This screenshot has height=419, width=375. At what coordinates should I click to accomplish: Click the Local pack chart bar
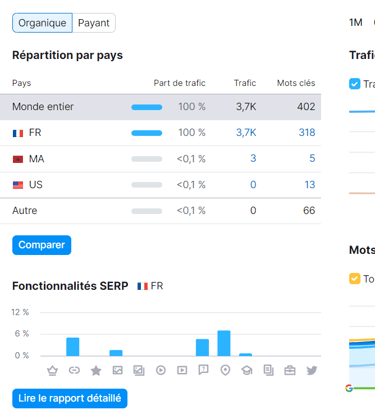pyautogui.click(x=224, y=343)
